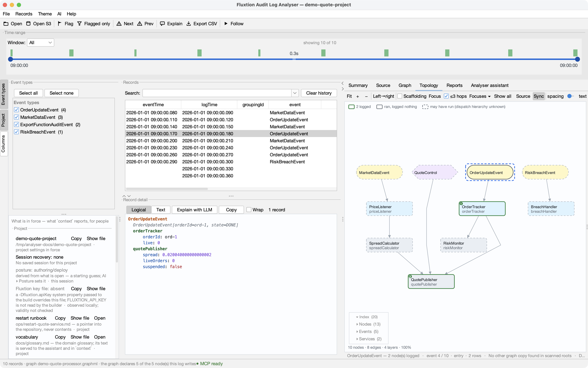
Task: Zoom in topology with plus icon
Action: click(x=358, y=96)
